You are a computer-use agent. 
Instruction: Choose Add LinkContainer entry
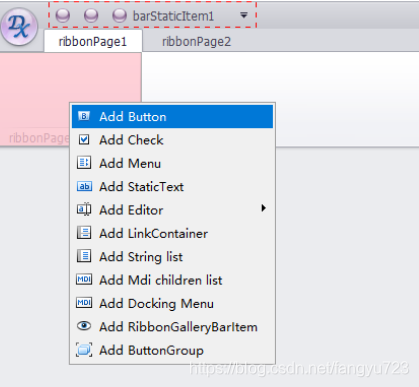[x=172, y=233]
